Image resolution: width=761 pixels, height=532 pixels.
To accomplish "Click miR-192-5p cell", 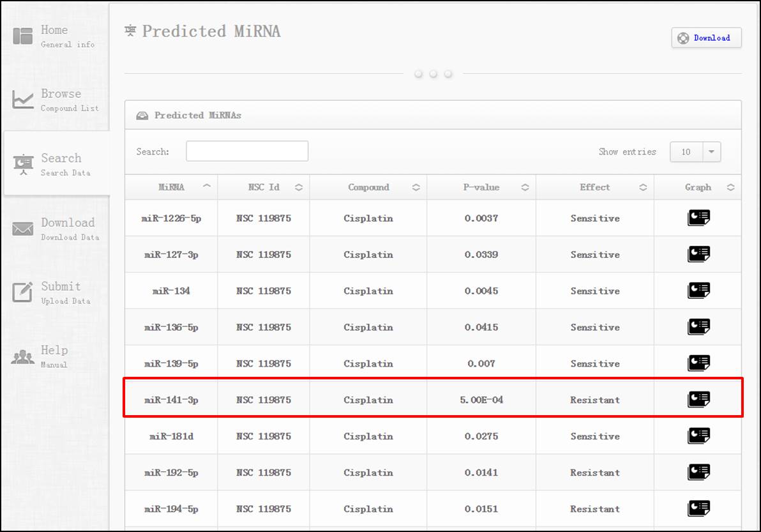I will (x=171, y=473).
